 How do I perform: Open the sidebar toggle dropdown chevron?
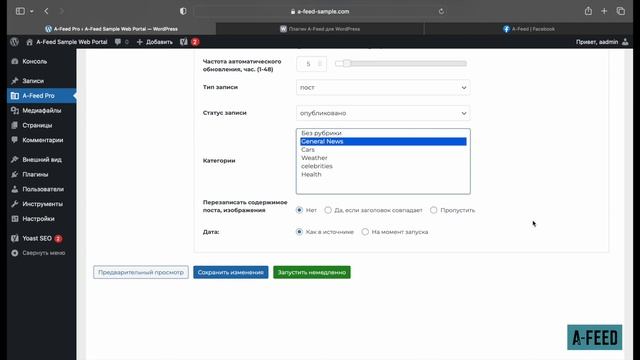pyautogui.click(x=31, y=11)
